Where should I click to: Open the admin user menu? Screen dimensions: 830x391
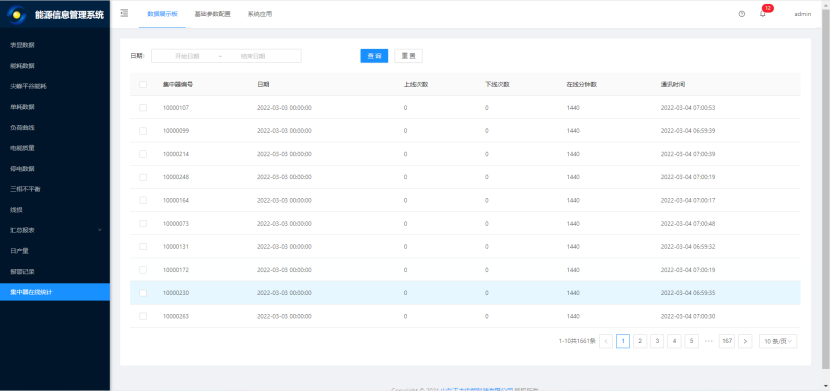point(802,14)
